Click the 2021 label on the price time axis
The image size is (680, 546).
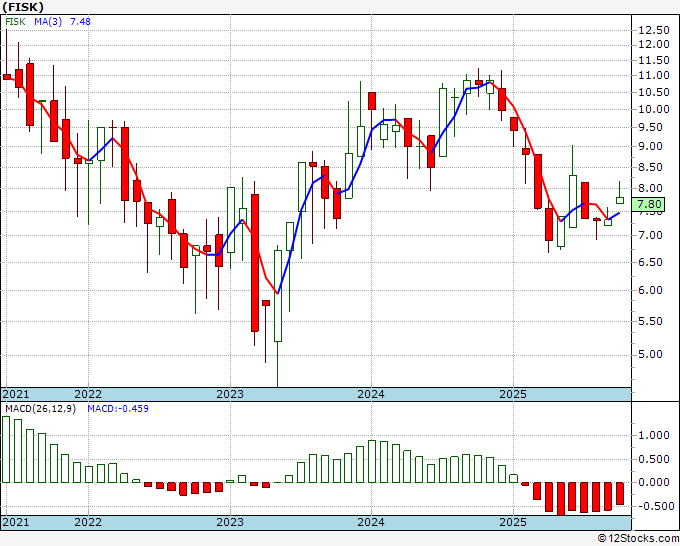point(16,394)
